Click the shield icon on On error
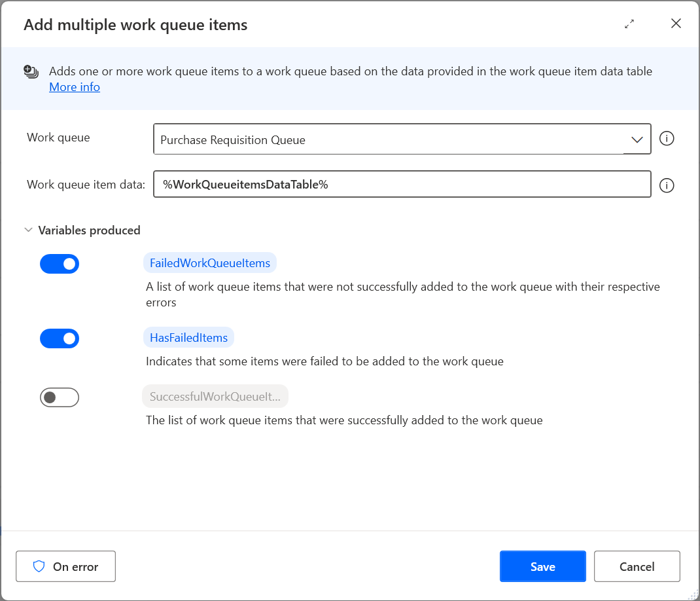 (x=39, y=566)
